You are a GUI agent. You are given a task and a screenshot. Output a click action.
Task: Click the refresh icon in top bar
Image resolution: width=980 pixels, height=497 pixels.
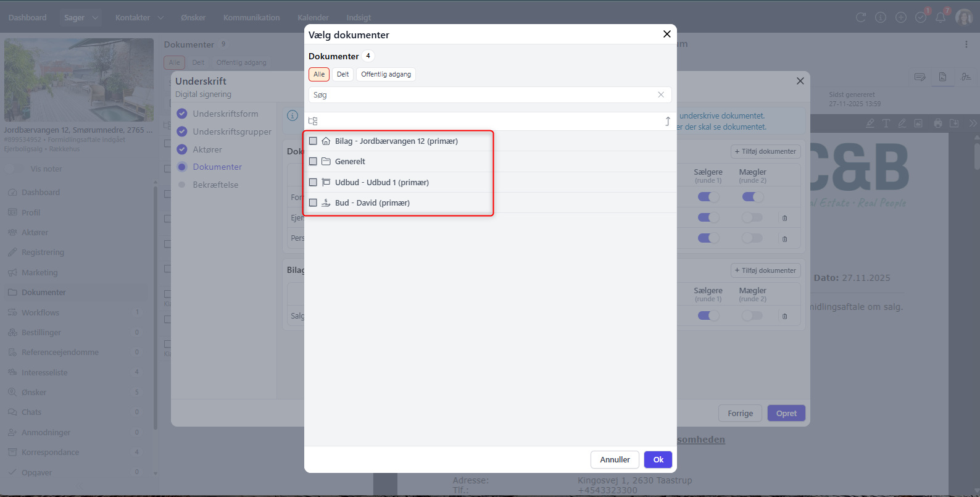click(861, 17)
